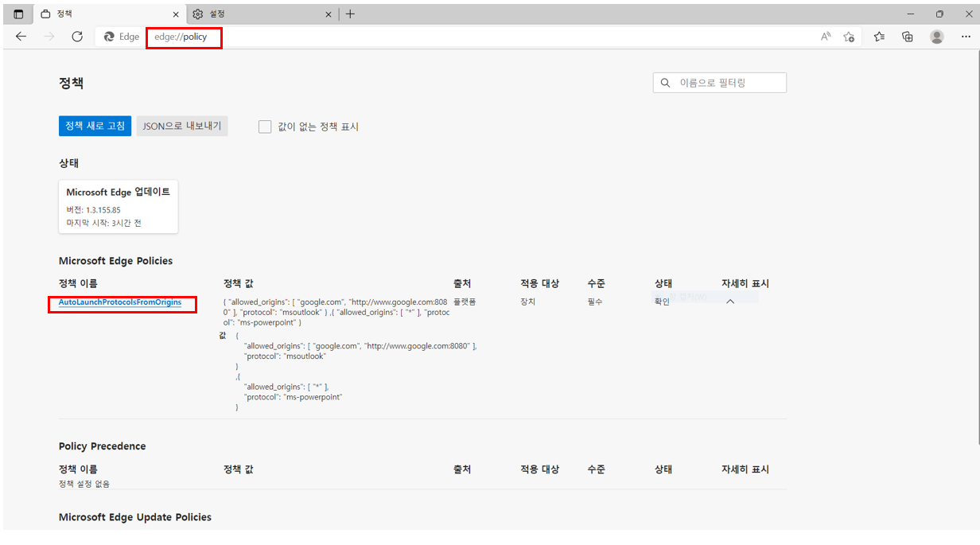Open the user profile avatar
This screenshot has width=980, height=545.
click(937, 37)
